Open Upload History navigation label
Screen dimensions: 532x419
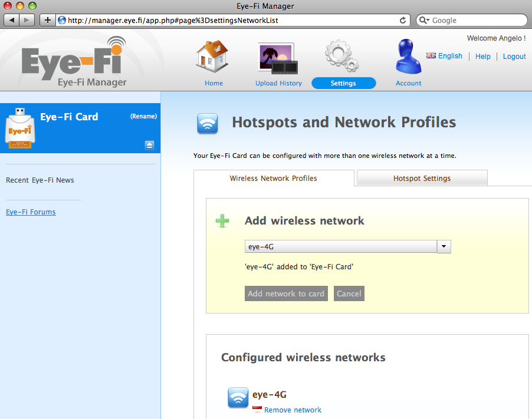(x=278, y=83)
